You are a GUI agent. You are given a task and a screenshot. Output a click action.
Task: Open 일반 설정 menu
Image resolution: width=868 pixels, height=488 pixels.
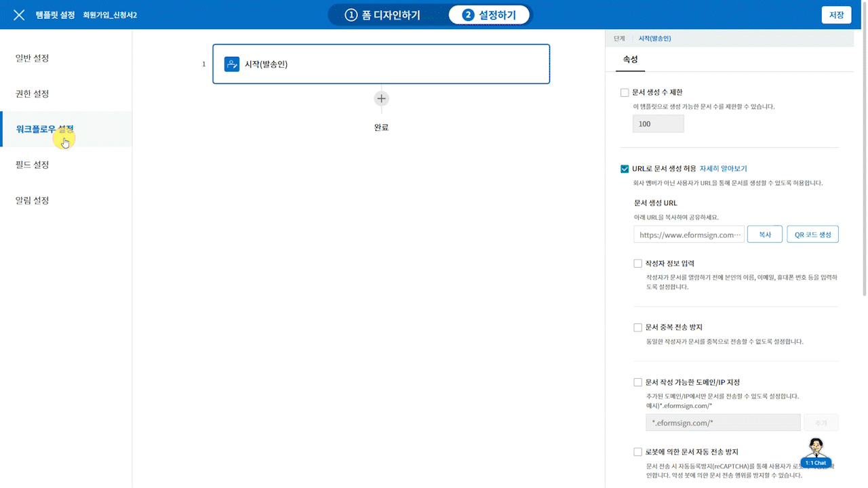pyautogui.click(x=33, y=58)
